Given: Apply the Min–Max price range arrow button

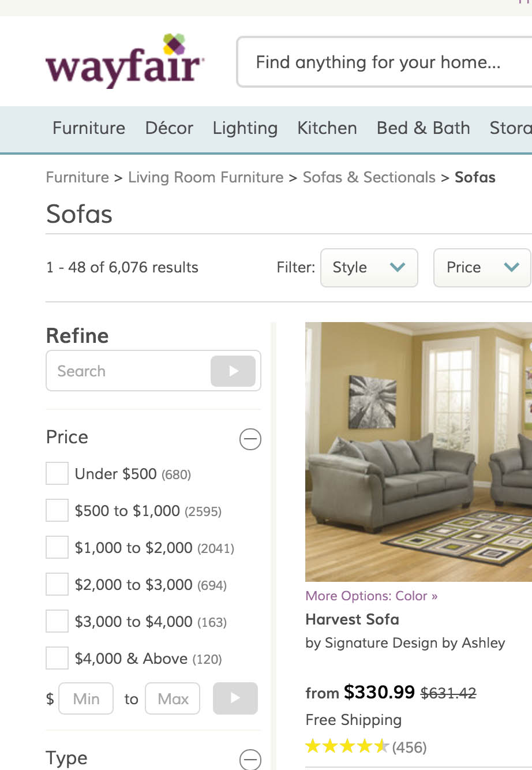Looking at the screenshot, I should pos(235,698).
